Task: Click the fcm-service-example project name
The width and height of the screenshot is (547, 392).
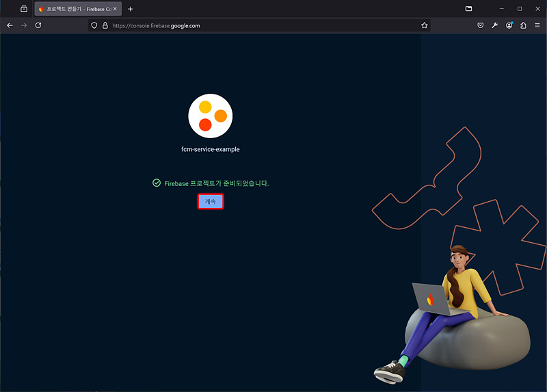Action: (x=211, y=149)
